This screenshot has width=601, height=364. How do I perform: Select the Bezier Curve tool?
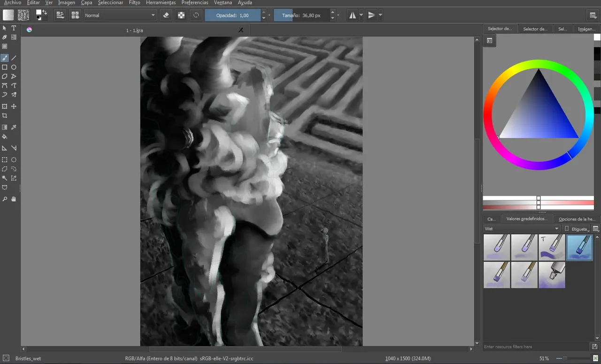5,85
